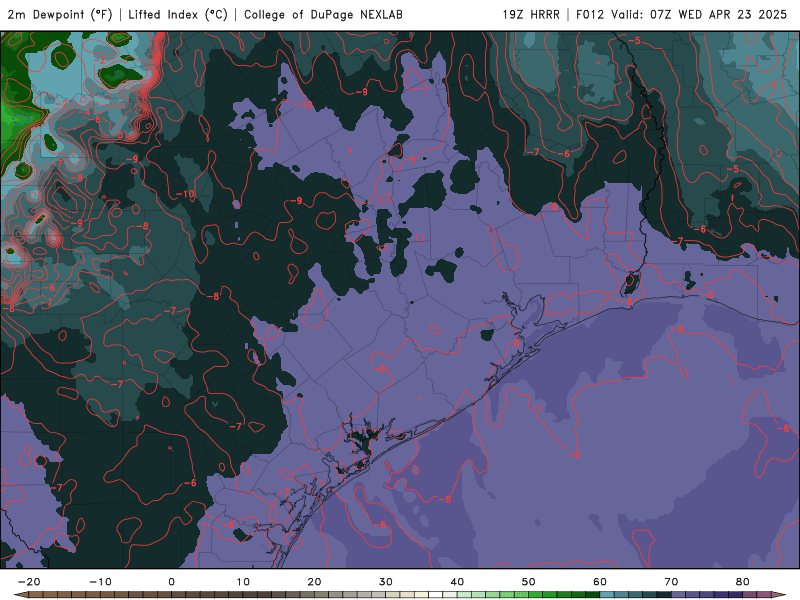Click the 'Lifted Index (°C)' title text

178,14
